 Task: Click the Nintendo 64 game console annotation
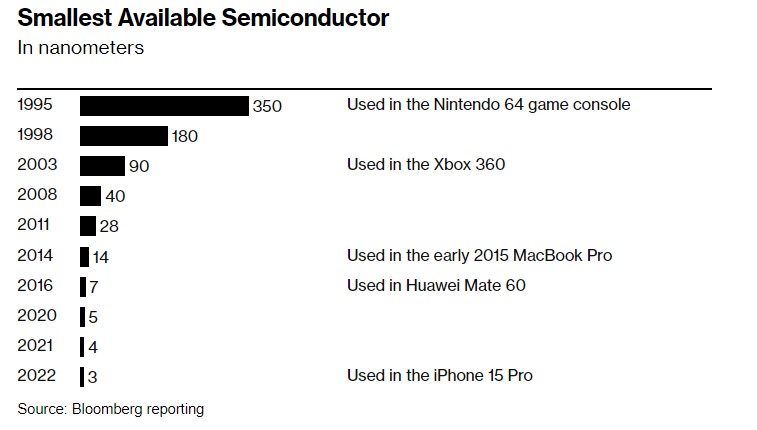coord(488,104)
